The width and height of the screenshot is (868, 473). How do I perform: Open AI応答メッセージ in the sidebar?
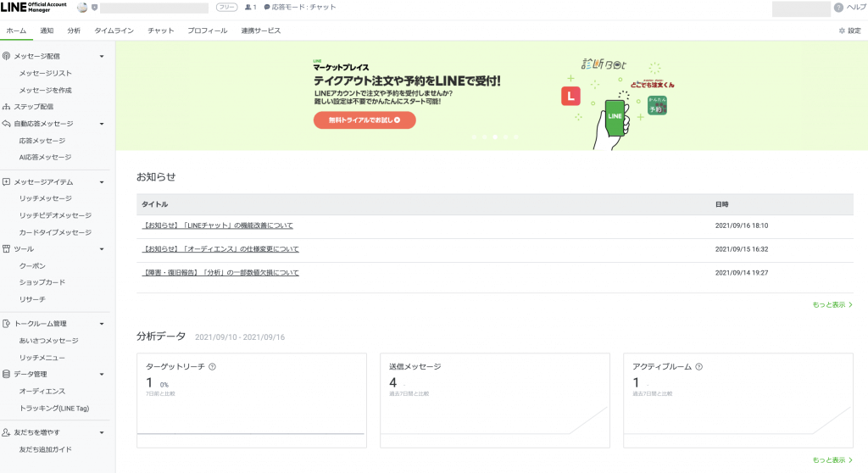coord(46,158)
